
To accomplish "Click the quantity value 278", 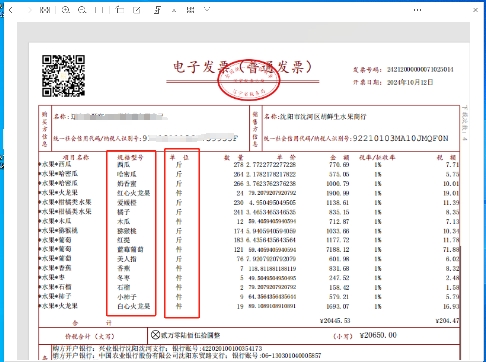I will pos(238,165).
